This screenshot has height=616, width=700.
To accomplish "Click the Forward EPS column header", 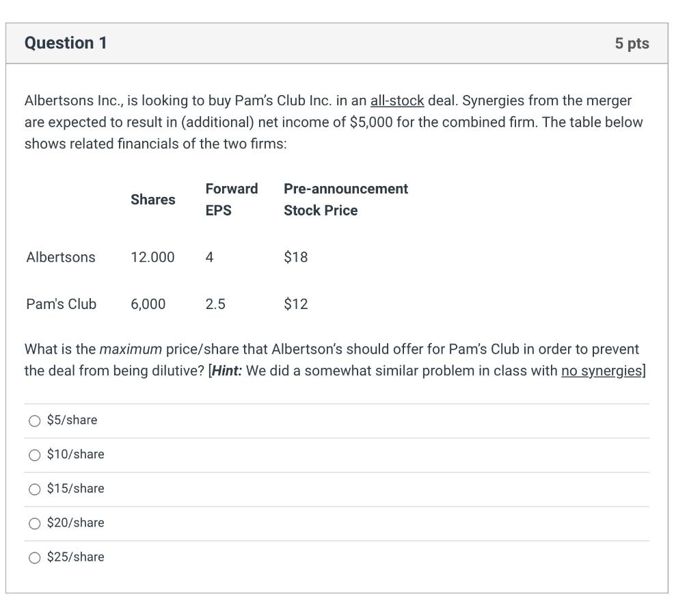I will (x=232, y=199).
